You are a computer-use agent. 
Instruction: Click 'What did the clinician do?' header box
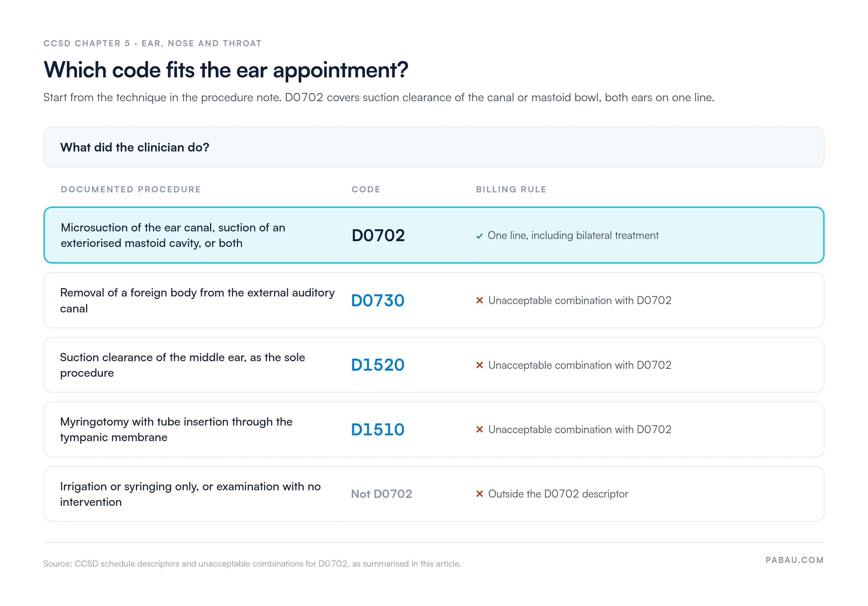pos(434,147)
